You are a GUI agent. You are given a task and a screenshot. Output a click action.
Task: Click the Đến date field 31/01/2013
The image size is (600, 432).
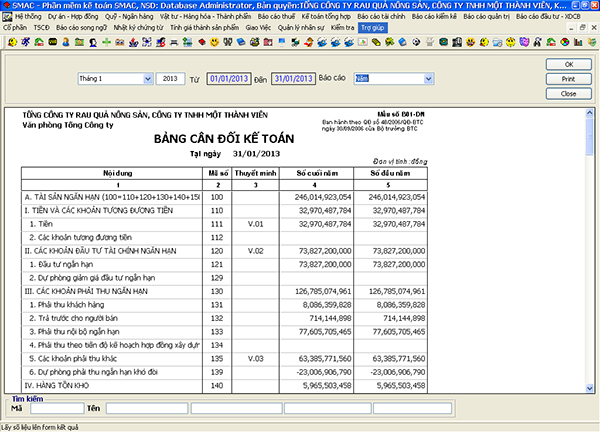tap(293, 79)
